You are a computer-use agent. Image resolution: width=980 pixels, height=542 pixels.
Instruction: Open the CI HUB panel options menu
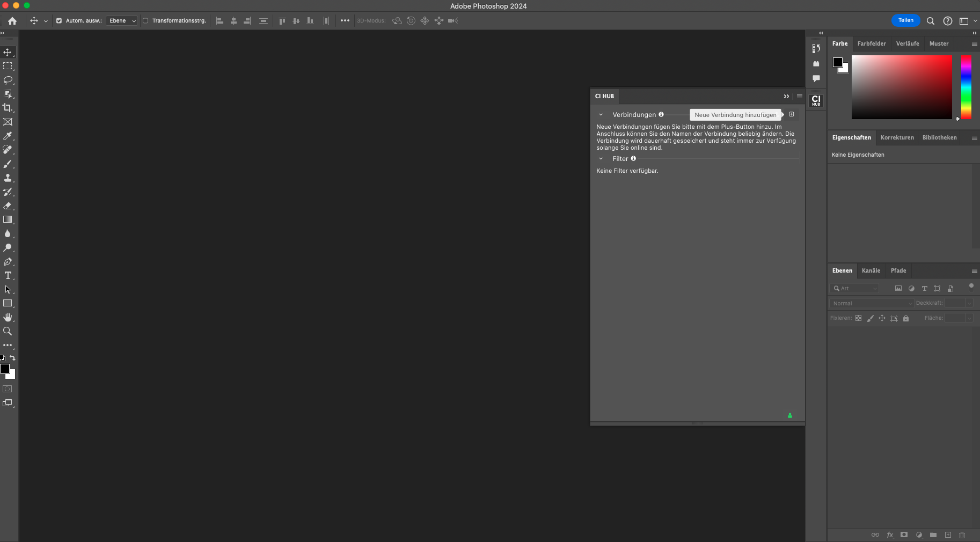click(x=799, y=97)
